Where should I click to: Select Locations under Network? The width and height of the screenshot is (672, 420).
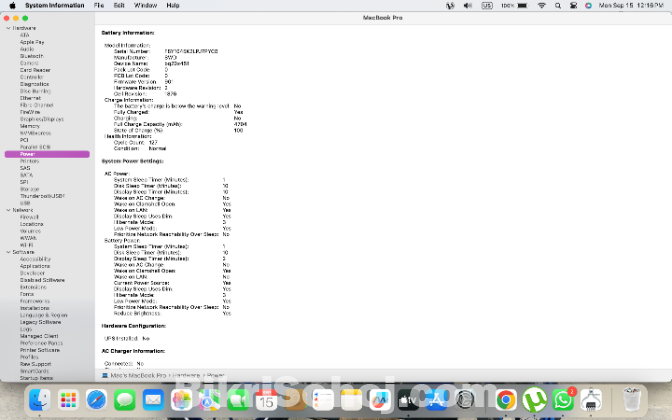coord(31,224)
